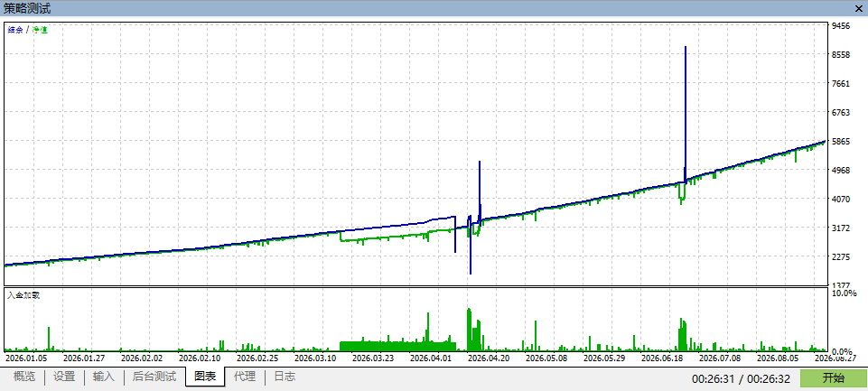
Task: Click the 8558 axis value
Action: click(841, 55)
